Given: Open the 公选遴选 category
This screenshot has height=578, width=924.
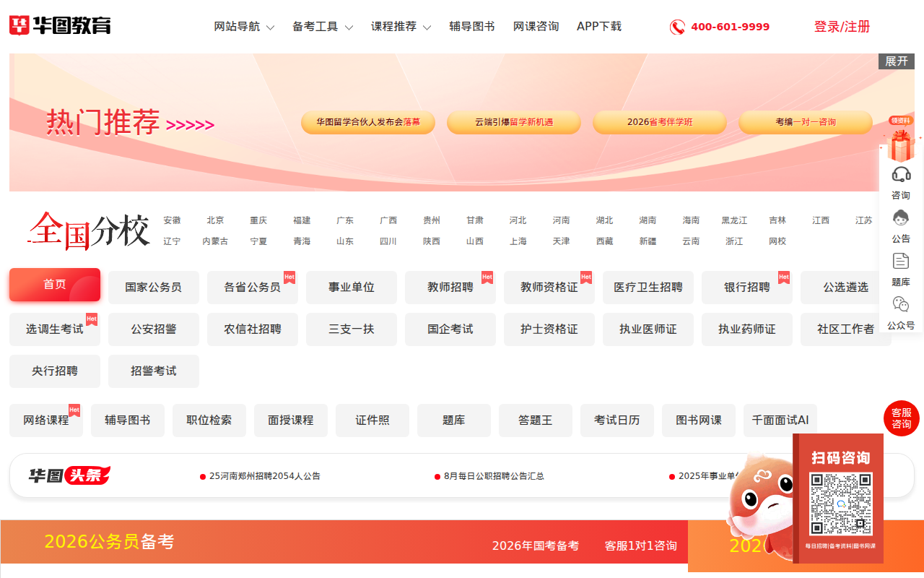Looking at the screenshot, I should [x=846, y=288].
